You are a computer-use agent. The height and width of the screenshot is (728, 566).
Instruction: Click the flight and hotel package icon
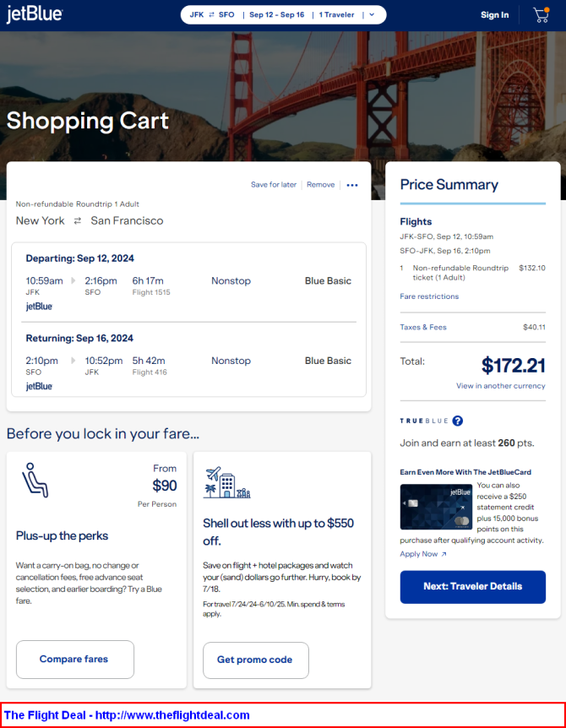[x=226, y=482]
